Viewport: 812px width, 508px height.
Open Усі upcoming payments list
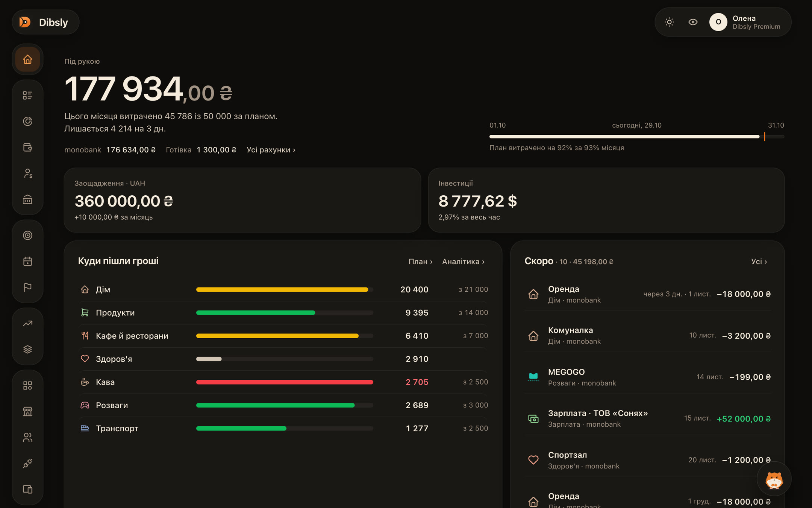pyautogui.click(x=759, y=262)
